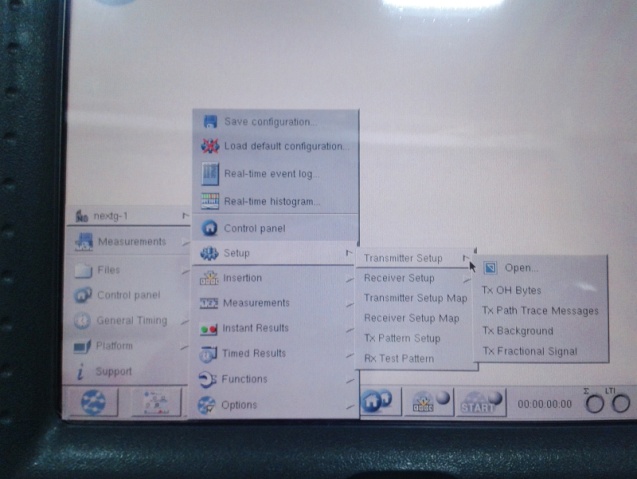
Task: Click the elapsed time 00:00:00:00 display
Action: pos(544,404)
